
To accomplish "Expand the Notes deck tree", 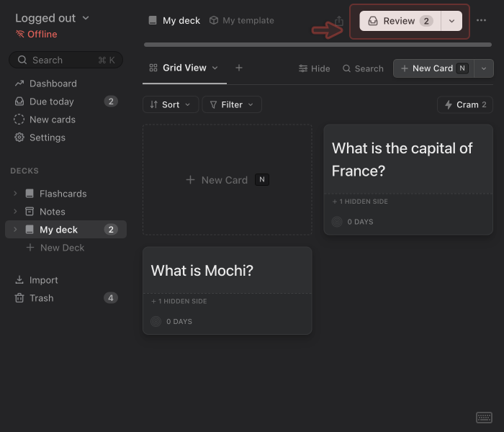I will (15, 212).
